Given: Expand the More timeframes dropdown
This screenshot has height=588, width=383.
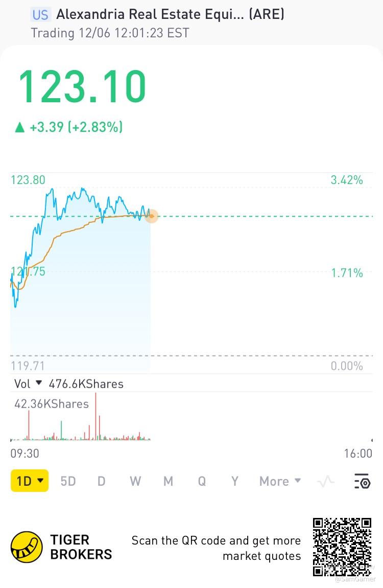Looking at the screenshot, I should [x=280, y=481].
